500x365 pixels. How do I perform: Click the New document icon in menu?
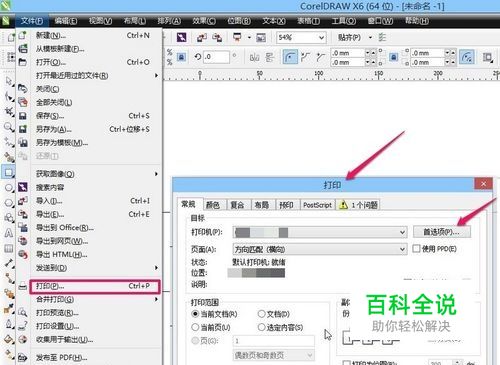click(x=22, y=35)
